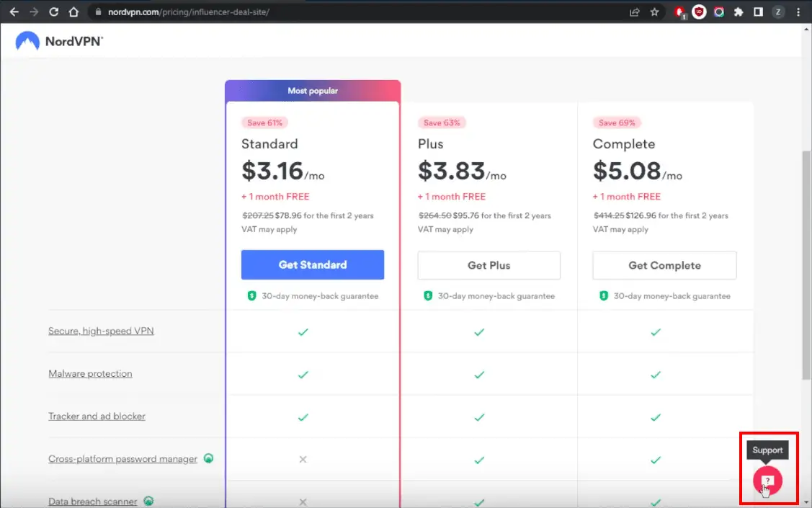812x508 pixels.
Task: Click the Plus plan money-back shield icon
Action: pos(428,295)
